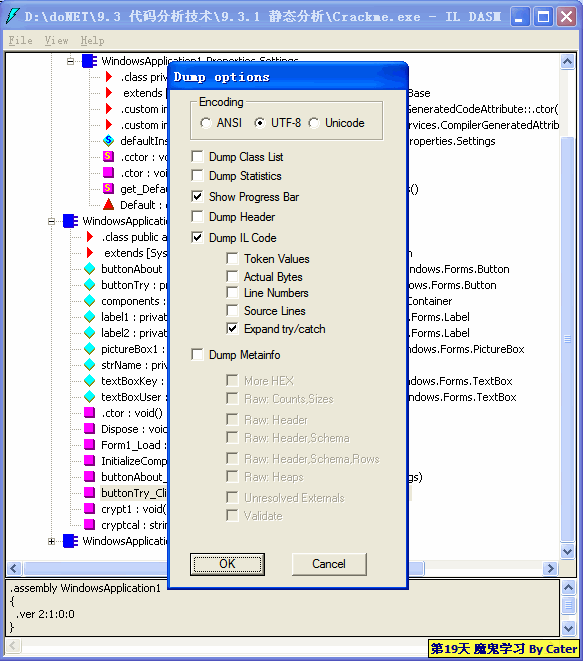
Task: Click the .assembly WindowsApplication1 text line
Action: pyautogui.click(x=85, y=588)
